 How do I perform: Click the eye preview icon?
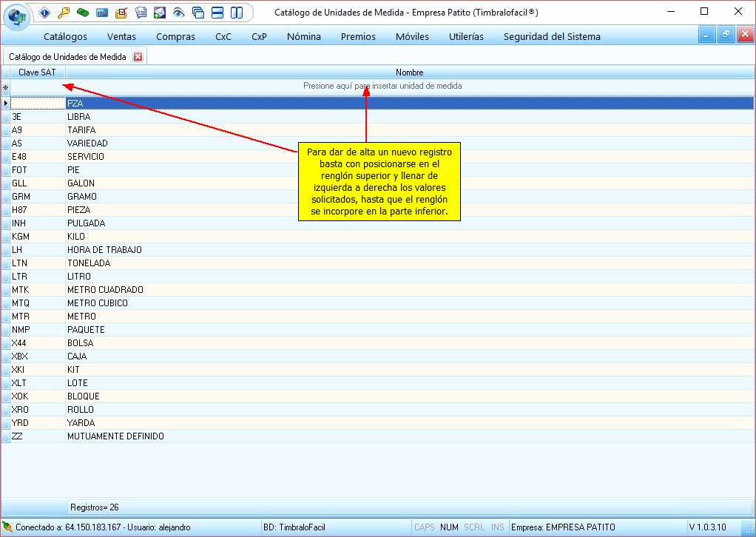point(179,13)
